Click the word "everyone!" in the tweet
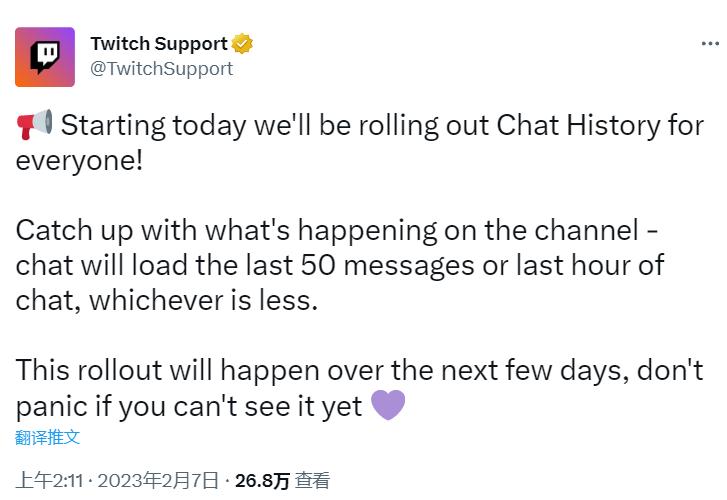The image size is (727, 500). pyautogui.click(x=79, y=161)
